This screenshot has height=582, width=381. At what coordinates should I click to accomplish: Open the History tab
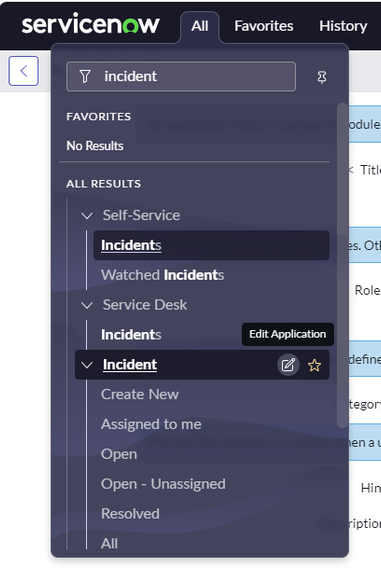tap(343, 26)
